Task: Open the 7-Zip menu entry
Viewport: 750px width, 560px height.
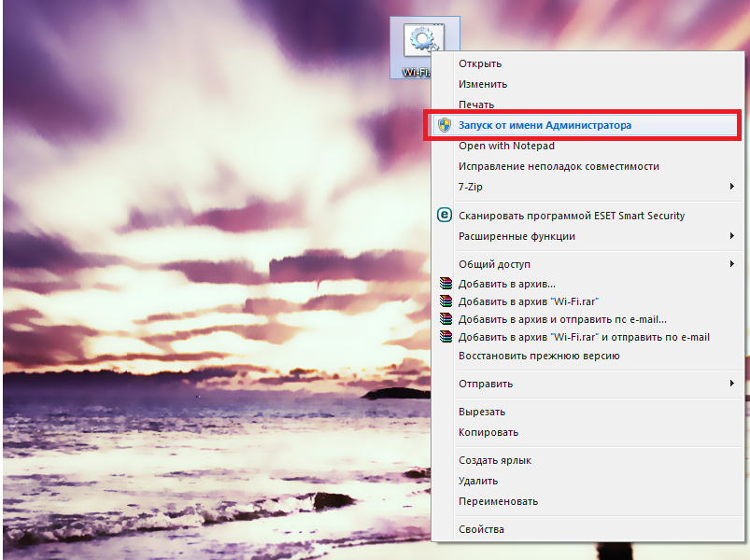Action: (587, 187)
